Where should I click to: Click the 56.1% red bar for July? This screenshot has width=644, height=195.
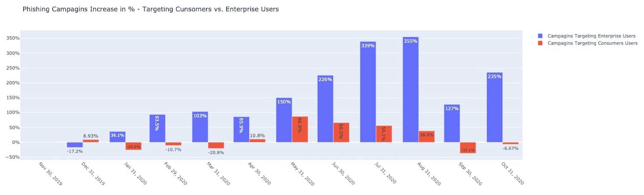(x=384, y=134)
